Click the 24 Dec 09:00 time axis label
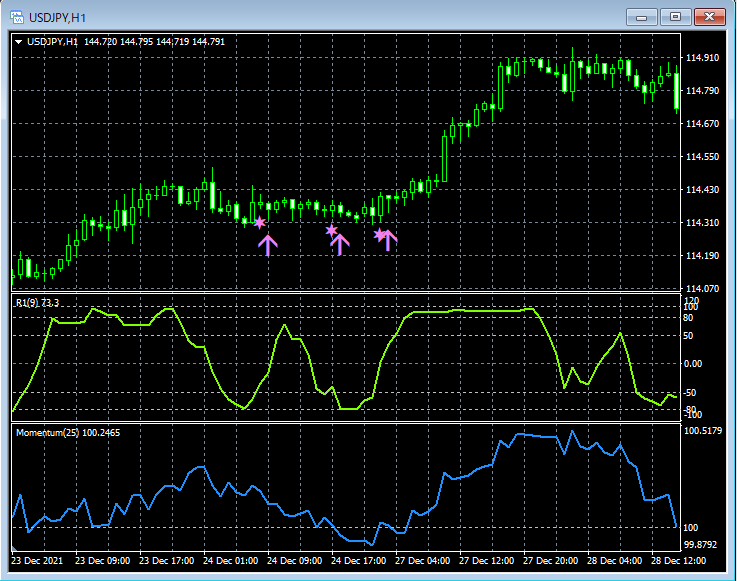 [295, 561]
